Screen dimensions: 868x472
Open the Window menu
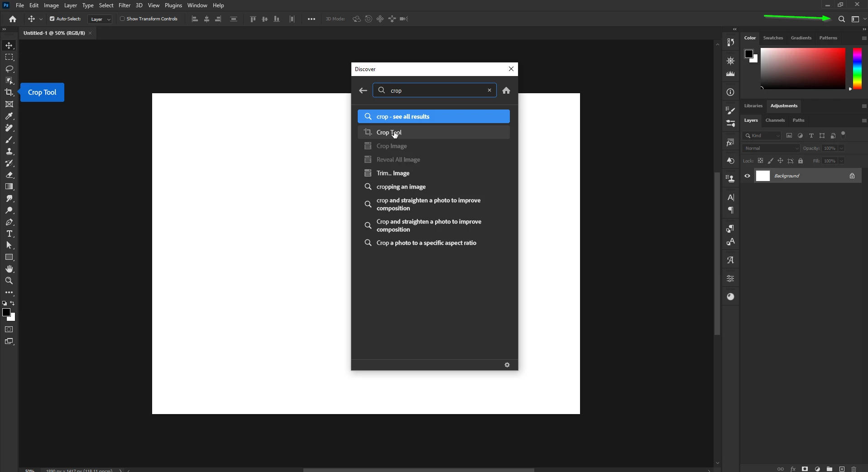(197, 5)
